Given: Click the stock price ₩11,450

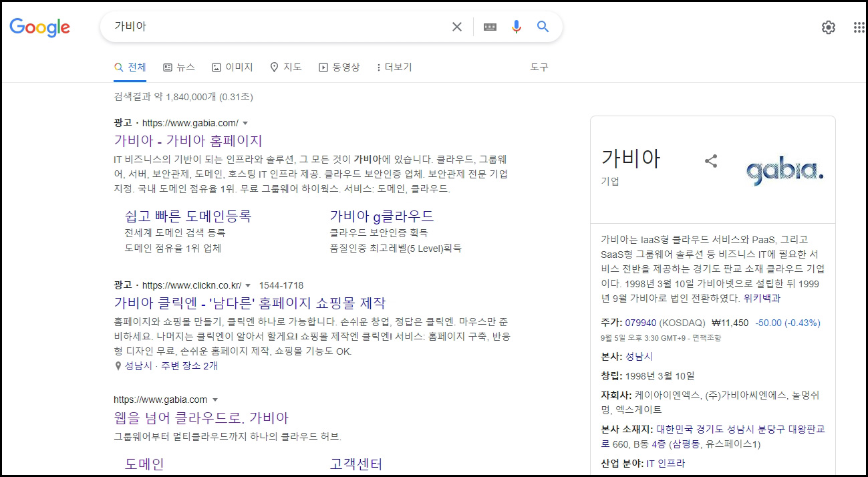Looking at the screenshot, I should (x=730, y=323).
